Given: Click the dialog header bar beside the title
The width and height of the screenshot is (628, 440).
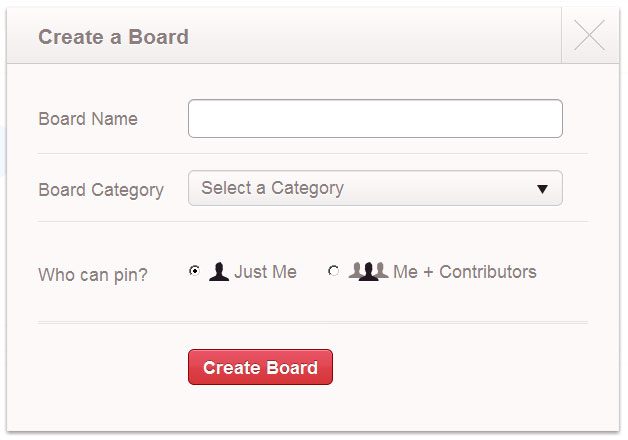Looking at the screenshot, I should 380,37.
